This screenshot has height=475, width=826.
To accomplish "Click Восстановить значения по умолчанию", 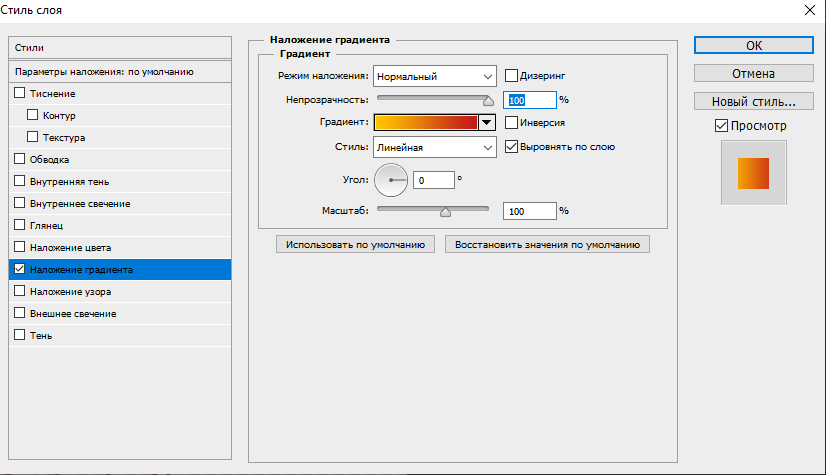I will (547, 244).
